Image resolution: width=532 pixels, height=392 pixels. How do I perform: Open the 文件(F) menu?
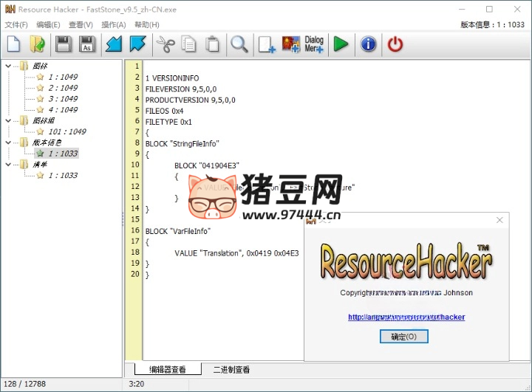[x=16, y=25]
